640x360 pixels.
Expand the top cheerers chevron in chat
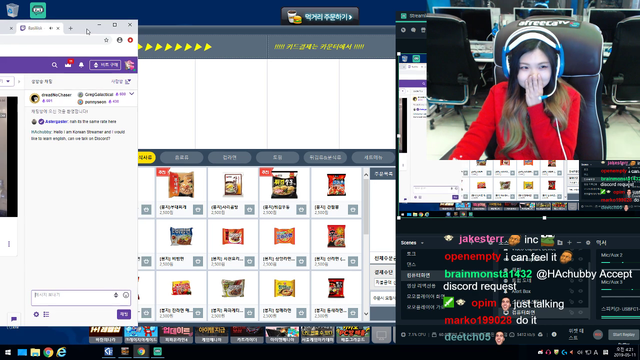[131, 94]
